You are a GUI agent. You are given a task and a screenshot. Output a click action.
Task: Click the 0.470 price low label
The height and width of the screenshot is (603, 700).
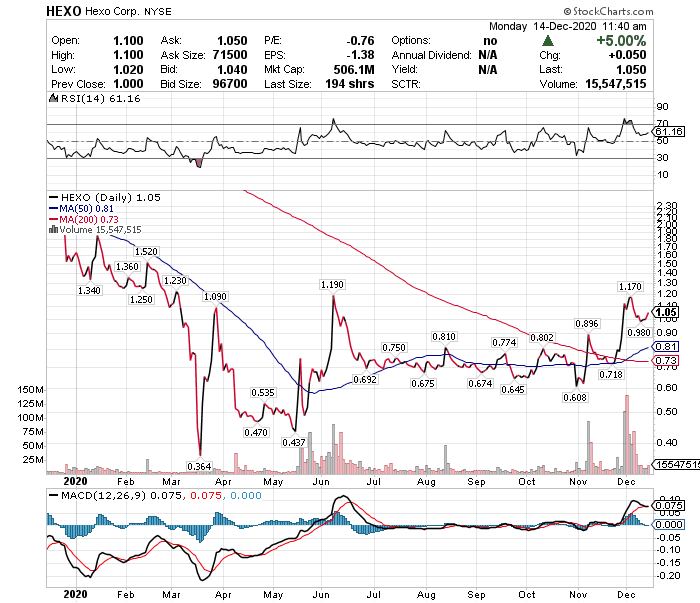256,432
